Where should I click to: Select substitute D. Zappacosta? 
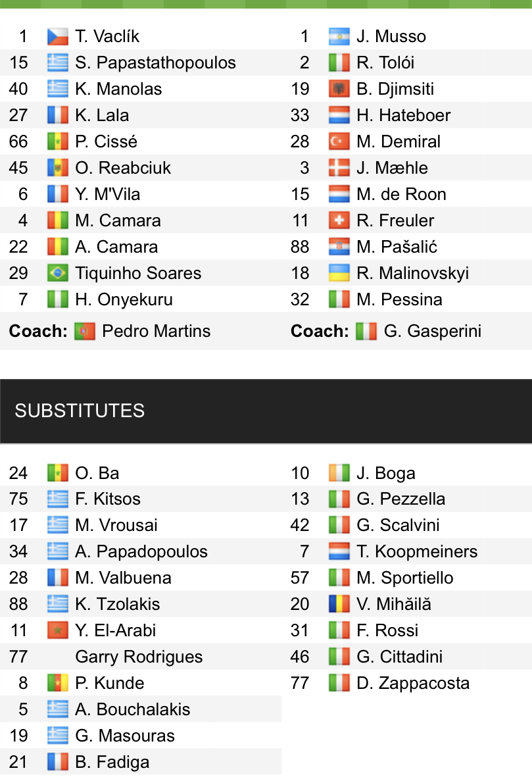coord(413,683)
